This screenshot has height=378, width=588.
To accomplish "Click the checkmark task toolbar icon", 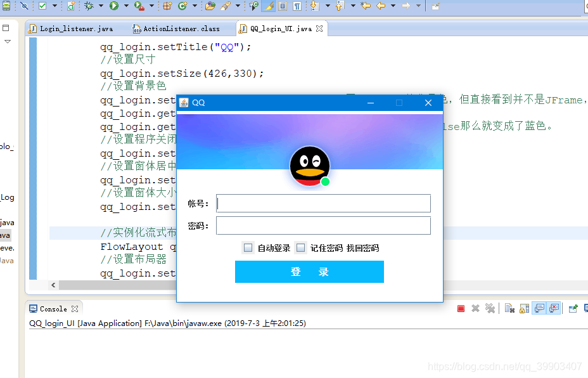I will [x=42, y=6].
